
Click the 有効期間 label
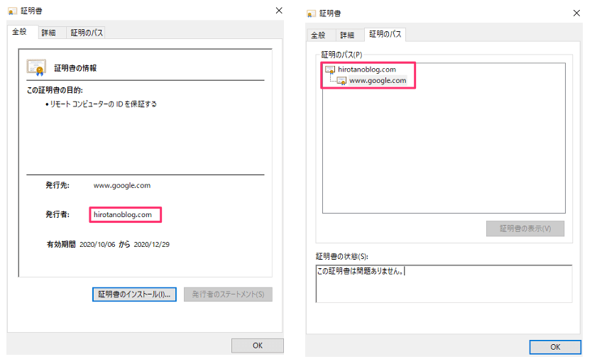(x=61, y=245)
